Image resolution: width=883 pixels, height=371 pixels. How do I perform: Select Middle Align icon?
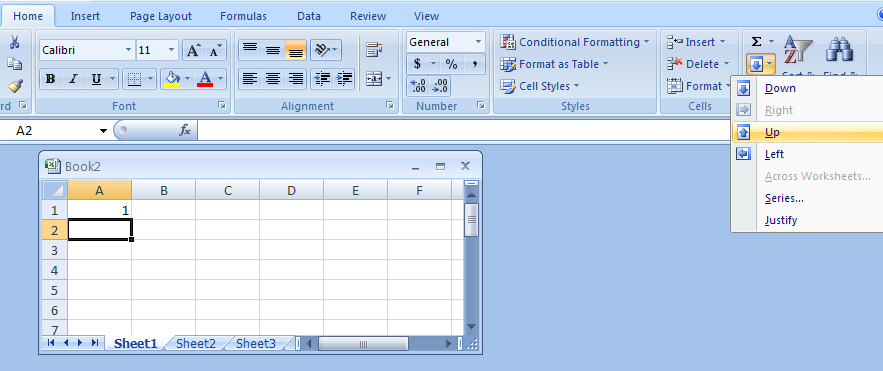[273, 50]
